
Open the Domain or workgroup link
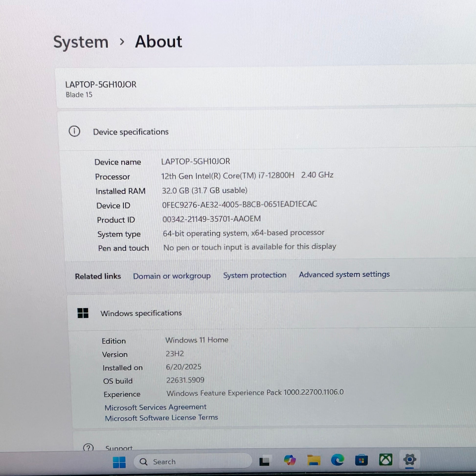172,276
